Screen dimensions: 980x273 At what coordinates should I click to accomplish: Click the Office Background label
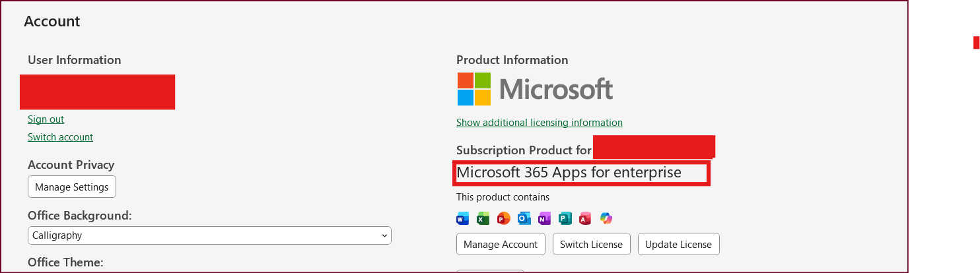point(80,216)
